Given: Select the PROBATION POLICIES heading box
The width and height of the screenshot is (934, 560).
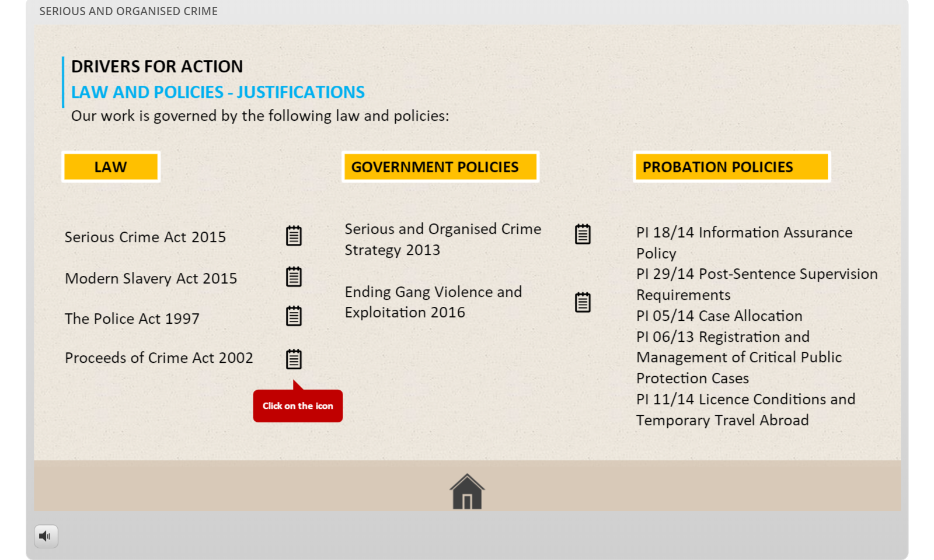Looking at the screenshot, I should (x=731, y=167).
